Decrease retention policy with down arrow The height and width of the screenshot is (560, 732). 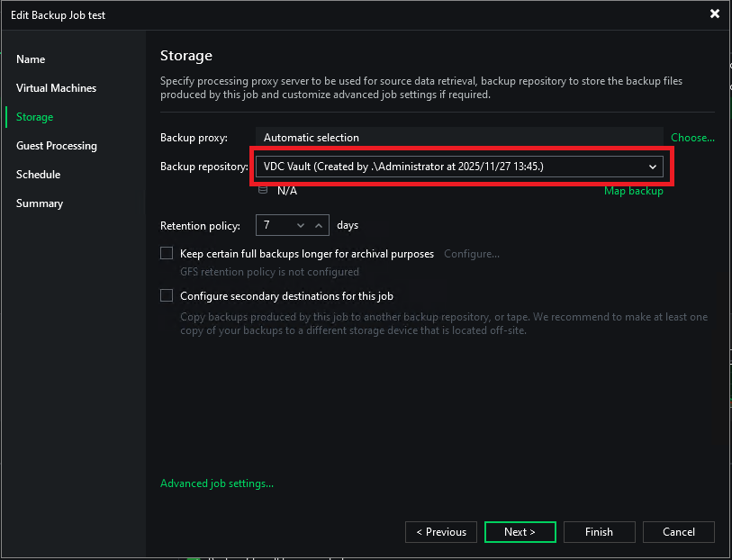[300, 225]
